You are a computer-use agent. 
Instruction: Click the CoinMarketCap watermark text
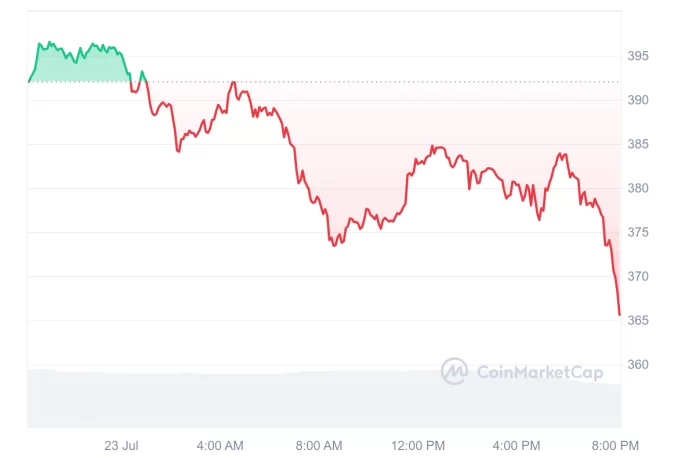540,373
